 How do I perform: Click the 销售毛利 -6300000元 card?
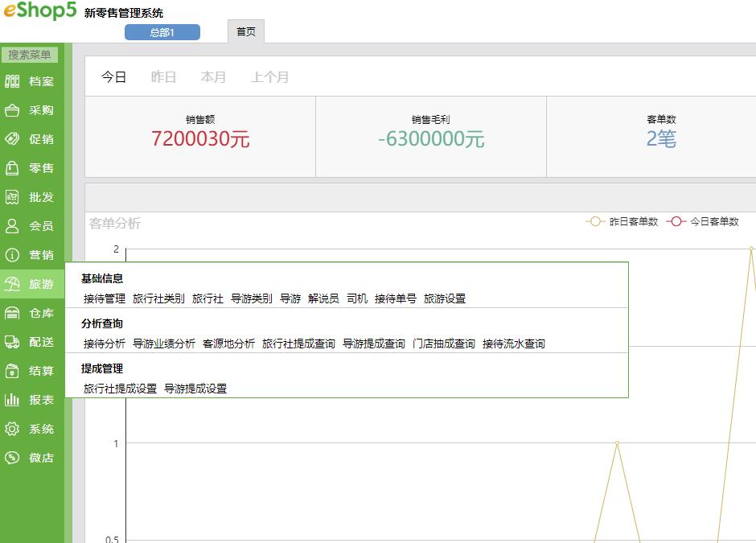click(x=430, y=137)
